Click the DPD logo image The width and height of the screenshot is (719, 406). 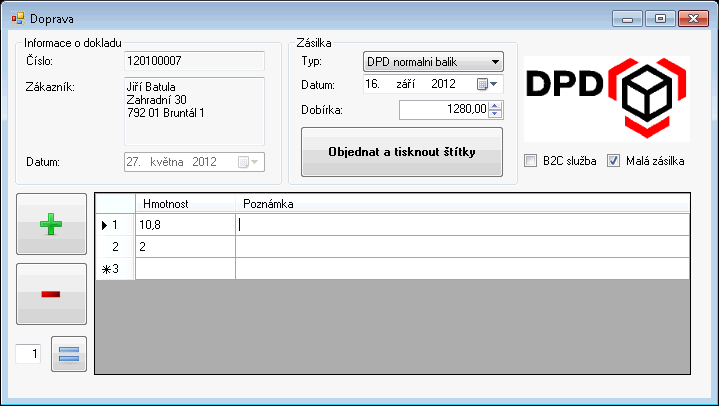tap(607, 99)
